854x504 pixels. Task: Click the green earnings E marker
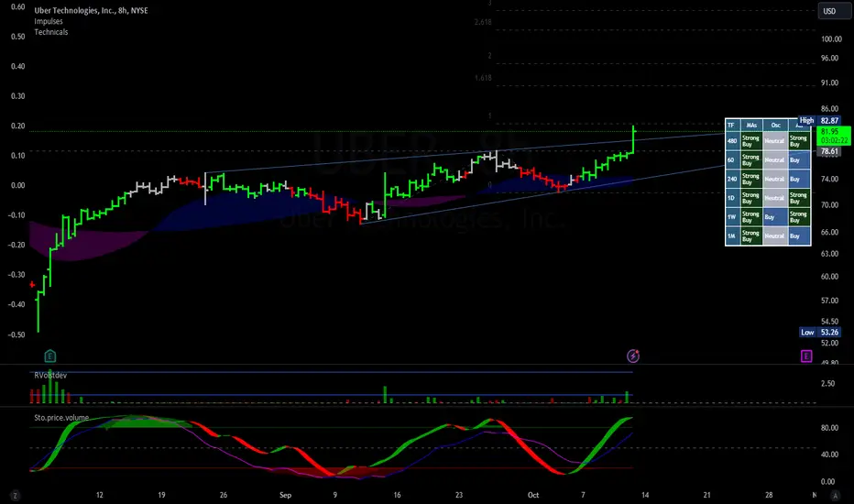coord(50,356)
